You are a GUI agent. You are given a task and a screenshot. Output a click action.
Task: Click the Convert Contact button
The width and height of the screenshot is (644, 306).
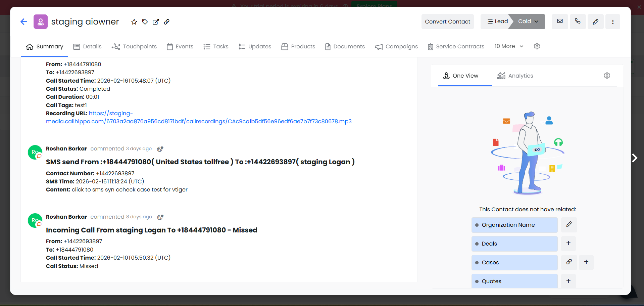pos(448,21)
